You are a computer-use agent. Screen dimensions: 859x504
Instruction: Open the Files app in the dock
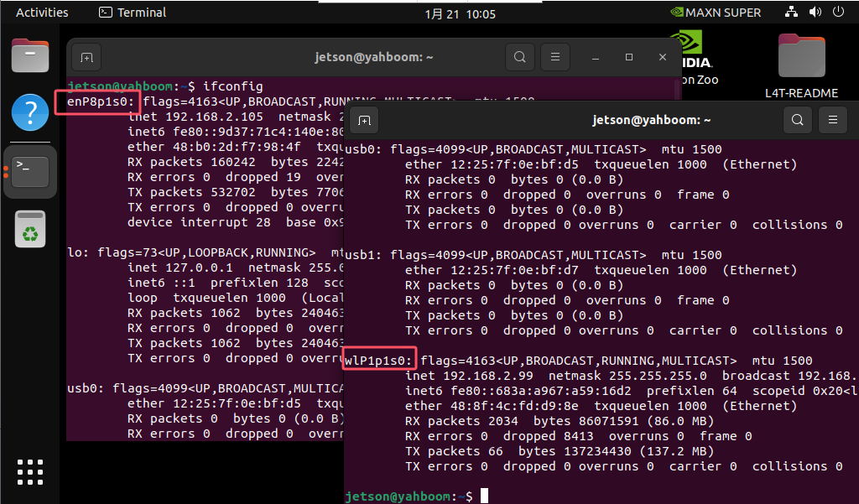(30, 55)
